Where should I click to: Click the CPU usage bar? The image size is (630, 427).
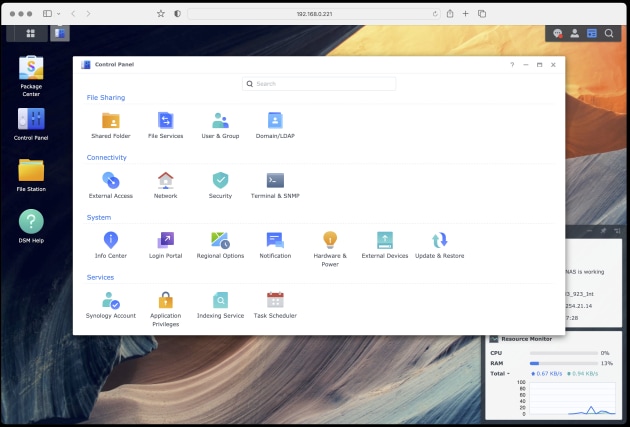point(564,353)
